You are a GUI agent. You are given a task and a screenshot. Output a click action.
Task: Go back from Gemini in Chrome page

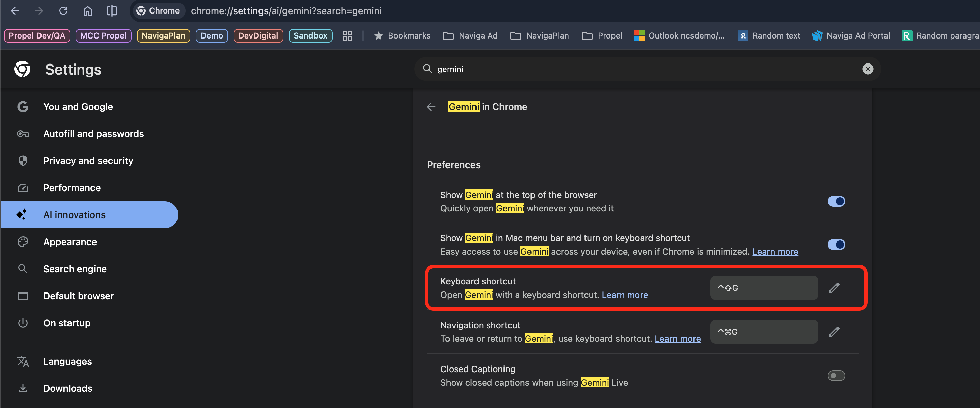431,107
